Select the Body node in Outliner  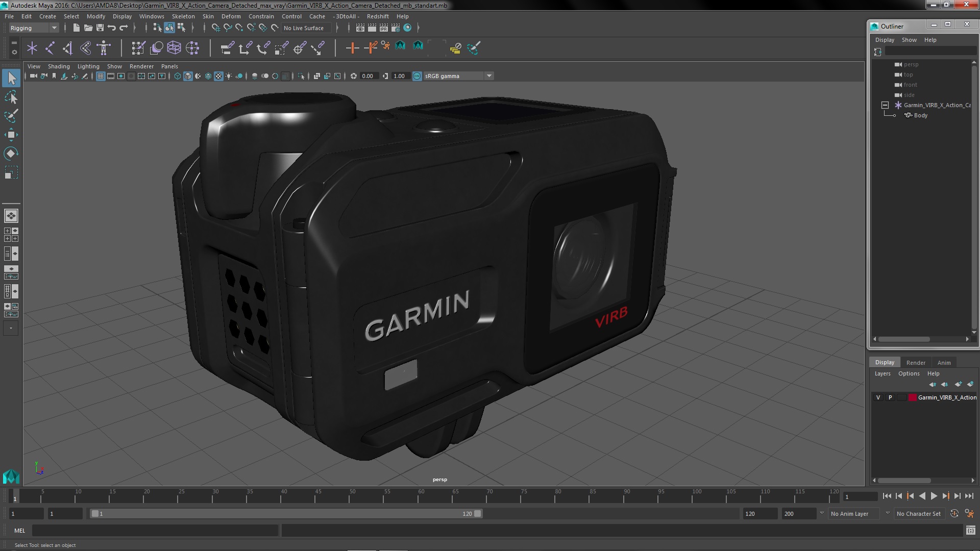point(920,115)
